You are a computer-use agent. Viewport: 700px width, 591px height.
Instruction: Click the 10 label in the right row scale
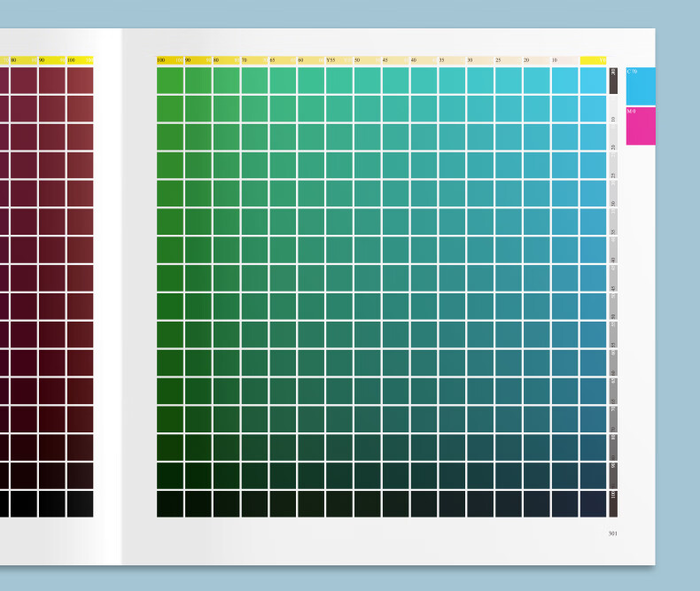coord(613,117)
